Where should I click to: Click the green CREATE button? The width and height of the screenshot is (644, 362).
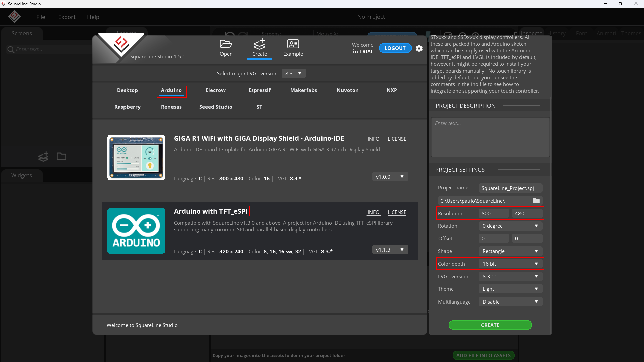point(490,325)
